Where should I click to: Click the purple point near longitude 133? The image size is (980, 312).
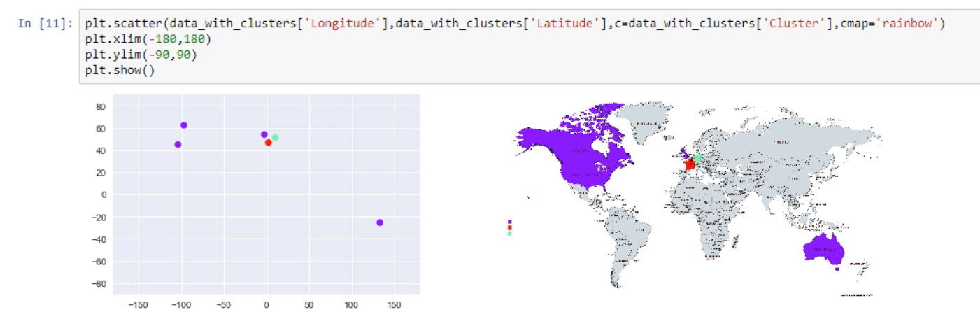tap(380, 222)
